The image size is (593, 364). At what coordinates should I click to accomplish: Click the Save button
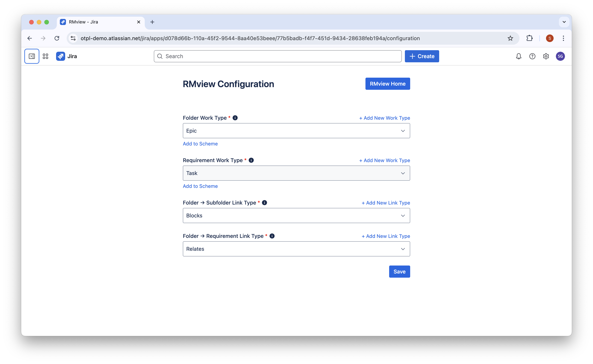coord(399,272)
